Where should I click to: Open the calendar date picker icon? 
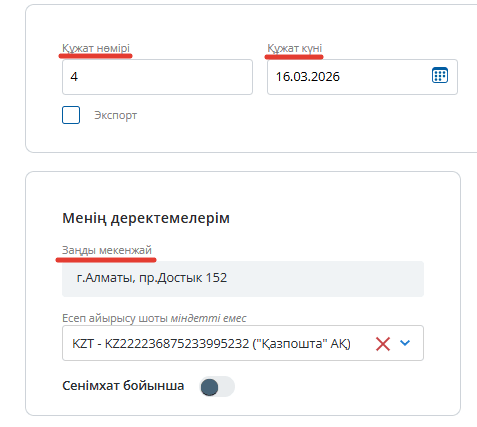(440, 75)
